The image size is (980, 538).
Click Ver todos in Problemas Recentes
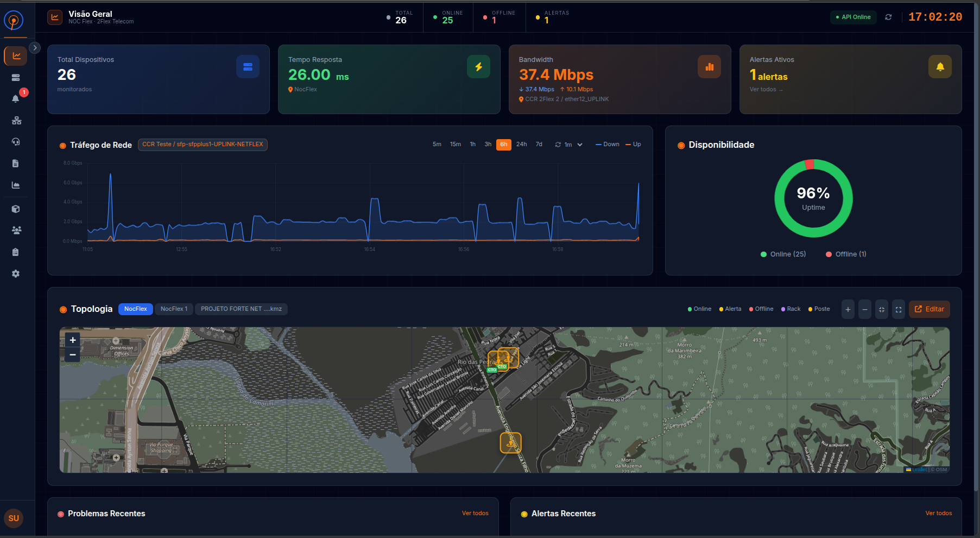tap(475, 514)
